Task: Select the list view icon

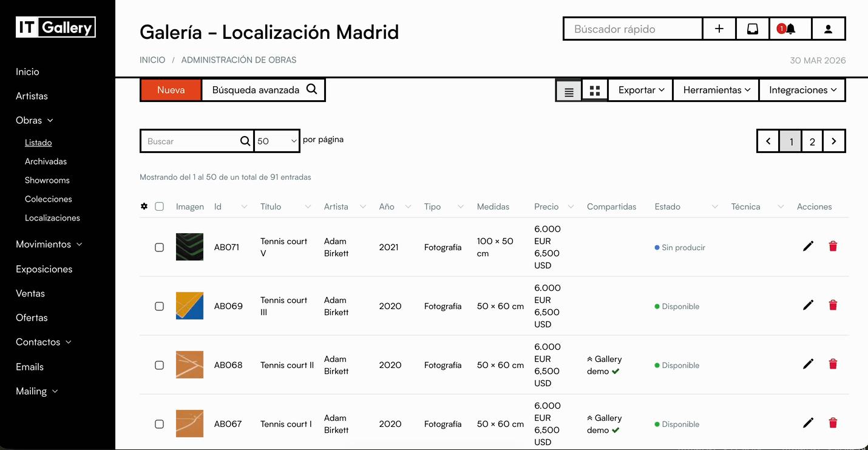Action: (x=569, y=90)
